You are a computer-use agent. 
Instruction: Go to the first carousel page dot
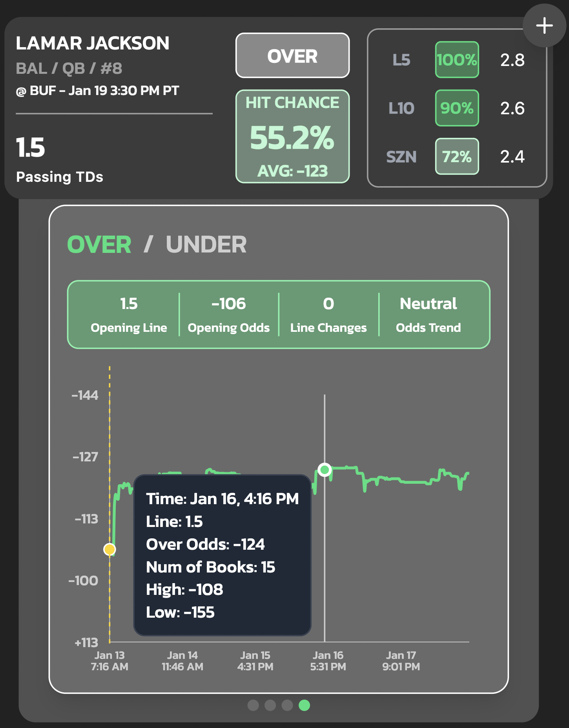coord(253,705)
